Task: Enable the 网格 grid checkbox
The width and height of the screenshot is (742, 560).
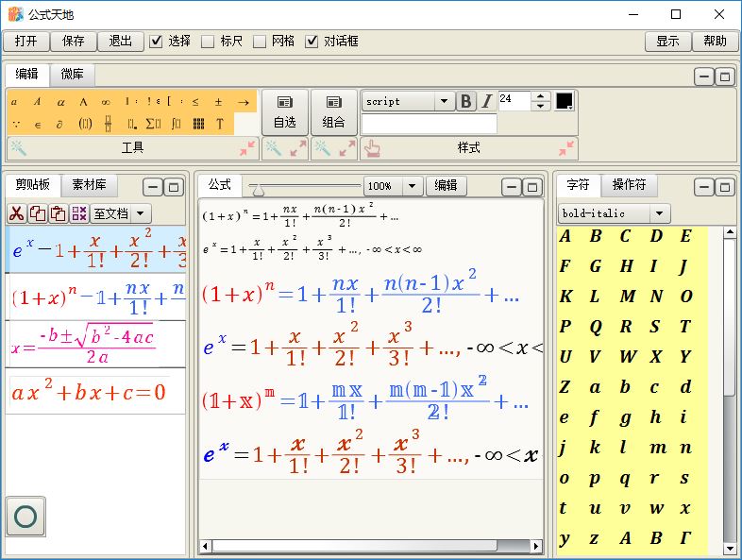Action: [x=260, y=42]
